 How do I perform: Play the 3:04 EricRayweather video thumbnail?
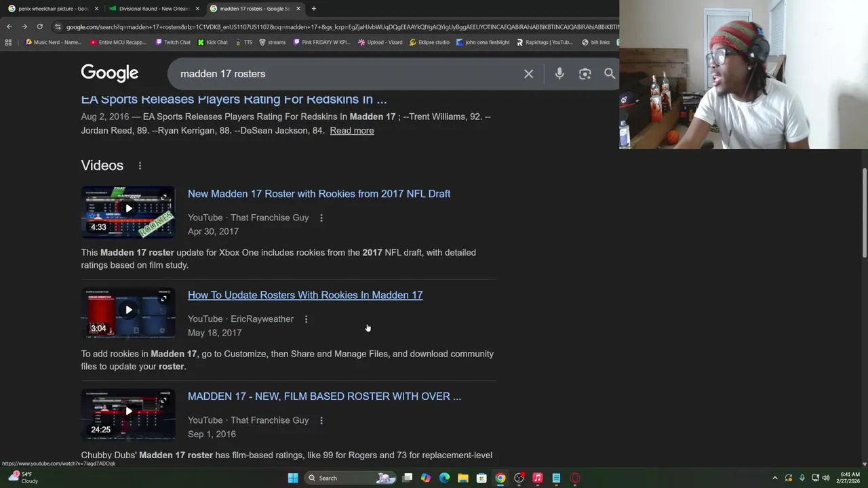128,313
